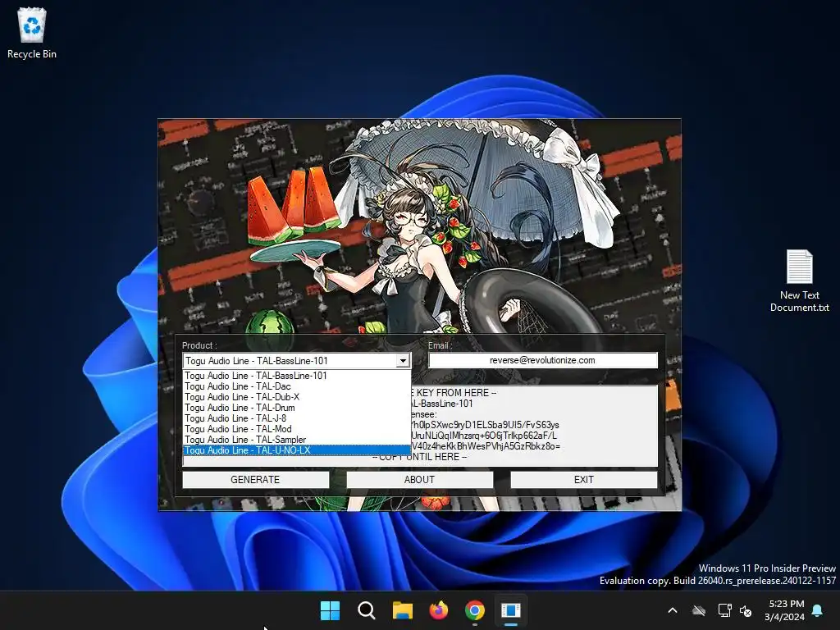Activate the keygen app taskbar icon
Image resolution: width=840 pixels, height=630 pixels.
tap(510, 610)
